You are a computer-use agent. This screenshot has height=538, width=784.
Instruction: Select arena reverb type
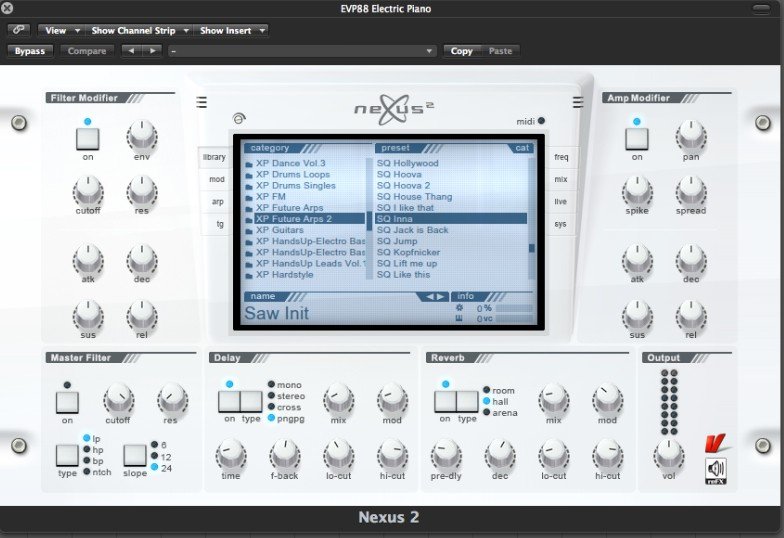coord(500,412)
